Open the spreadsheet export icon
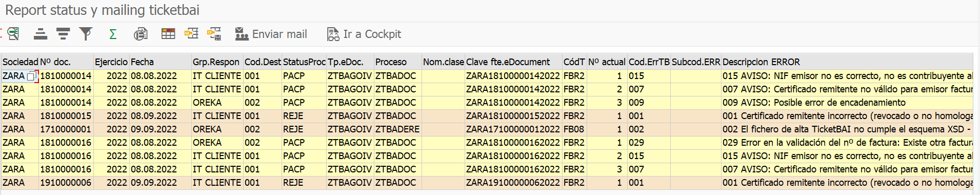This screenshot has height=195, width=980. pyautogui.click(x=141, y=34)
